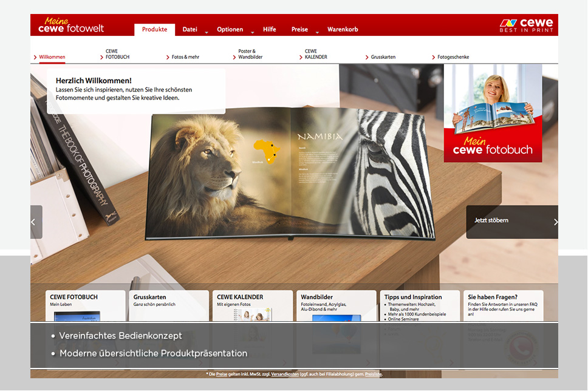Open the Hilfe menu
This screenshot has width=588, height=391.
pyautogui.click(x=269, y=29)
